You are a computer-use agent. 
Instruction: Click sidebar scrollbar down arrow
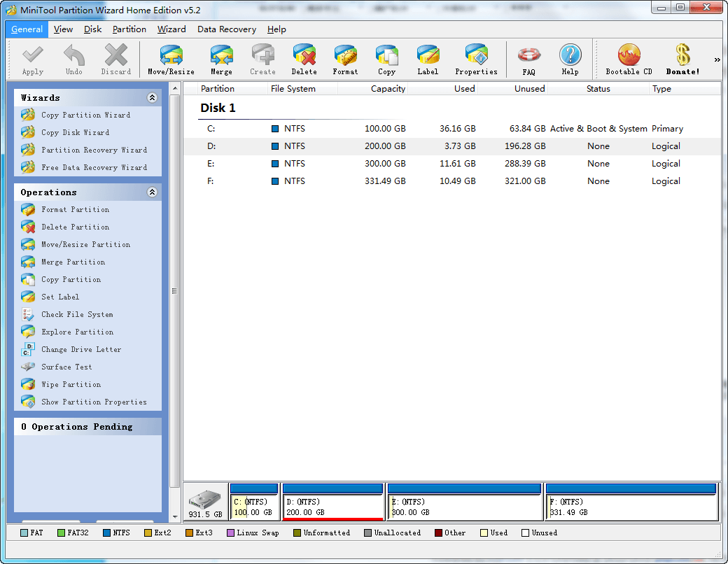pyautogui.click(x=175, y=516)
